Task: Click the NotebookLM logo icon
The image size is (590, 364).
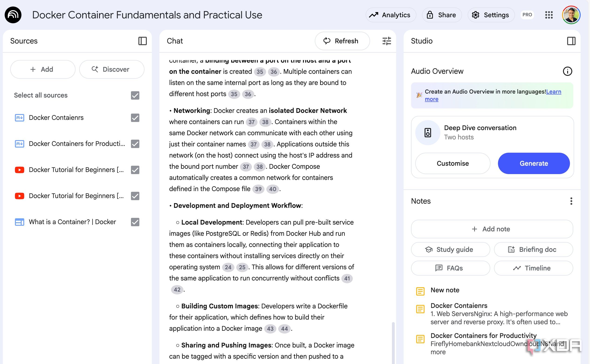Action: click(x=13, y=15)
